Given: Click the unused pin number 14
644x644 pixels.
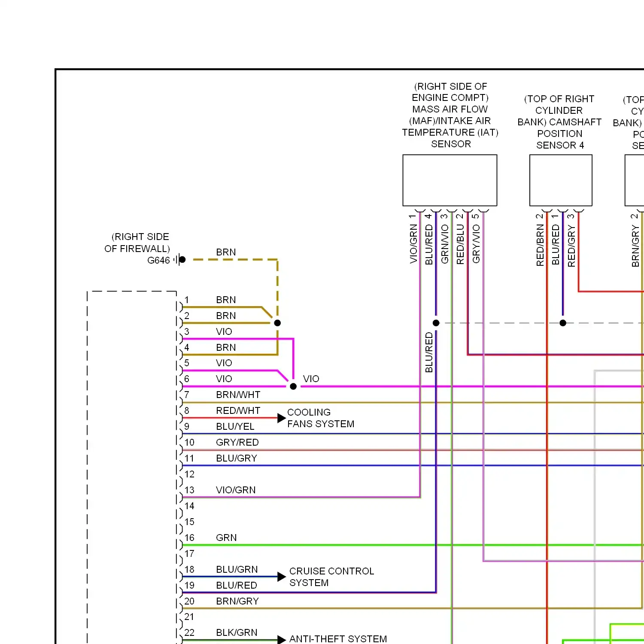Looking at the screenshot, I should coord(189,506).
